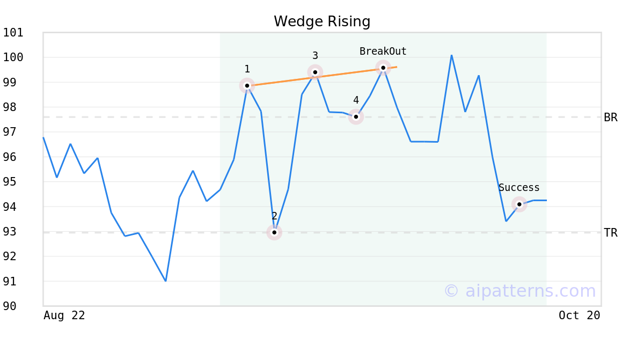This screenshot has height=338, width=644.
Task: Click the BR level label
Action: tap(611, 117)
